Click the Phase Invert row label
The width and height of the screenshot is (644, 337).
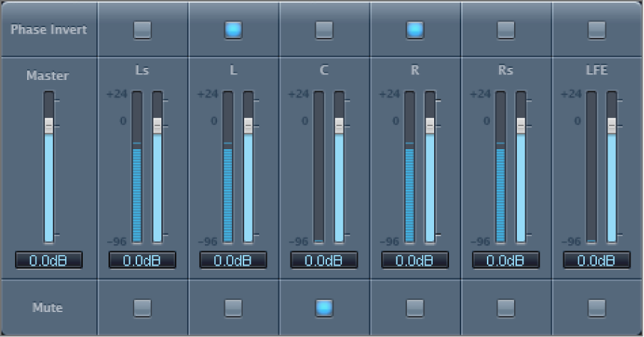pos(49,29)
